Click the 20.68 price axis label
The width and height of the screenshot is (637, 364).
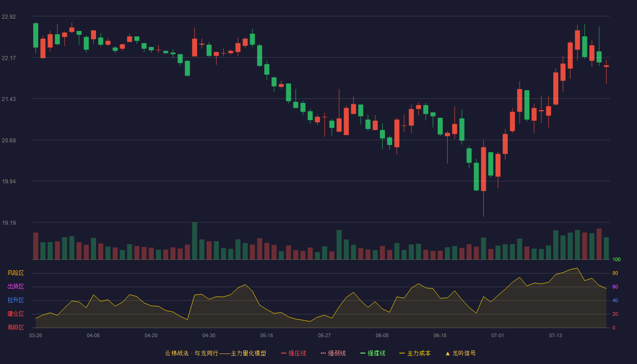[9, 140]
